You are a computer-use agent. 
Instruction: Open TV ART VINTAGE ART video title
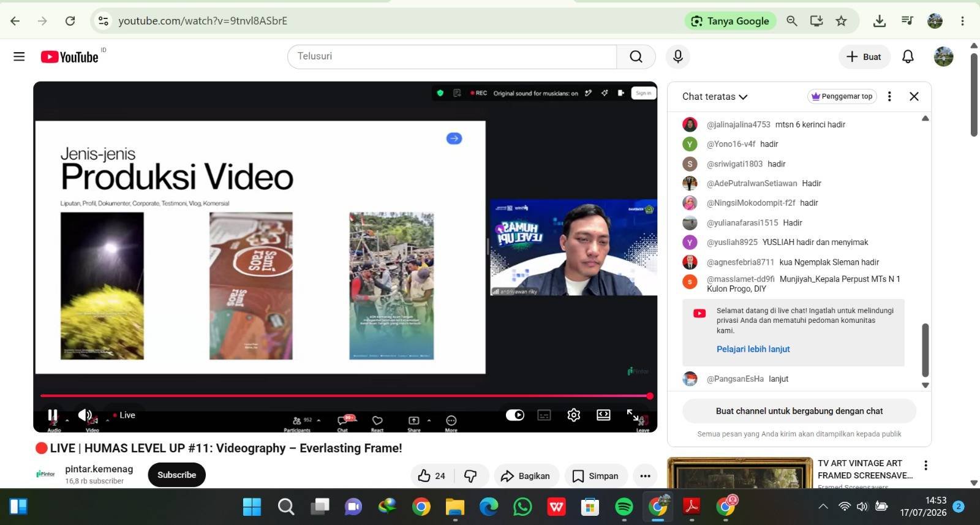click(x=865, y=469)
